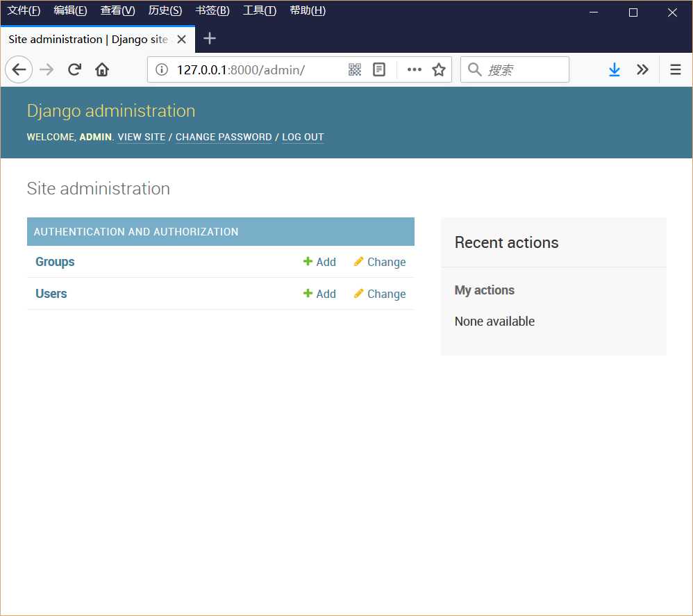Focus the 搜索 search input field

515,70
